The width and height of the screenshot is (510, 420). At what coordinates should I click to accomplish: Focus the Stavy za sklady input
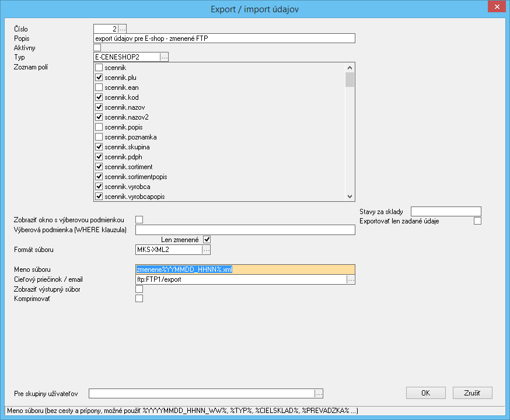[x=446, y=211]
